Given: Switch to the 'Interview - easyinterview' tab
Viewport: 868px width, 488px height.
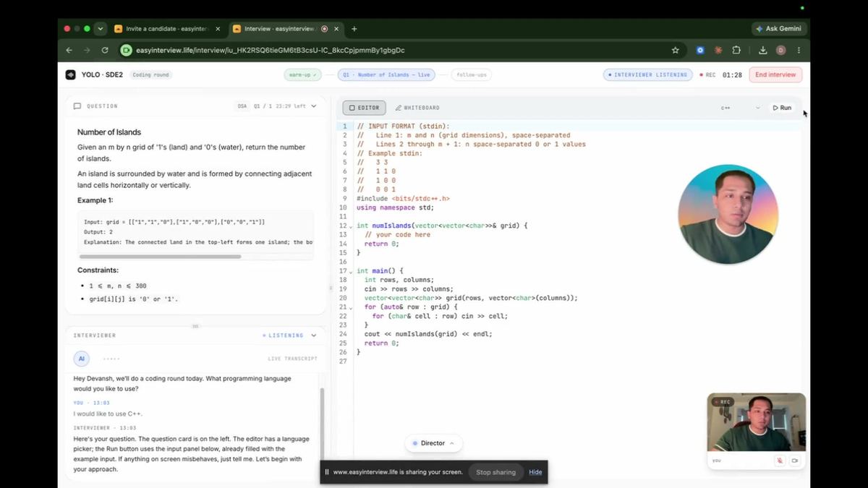Looking at the screenshot, I should click(x=284, y=29).
